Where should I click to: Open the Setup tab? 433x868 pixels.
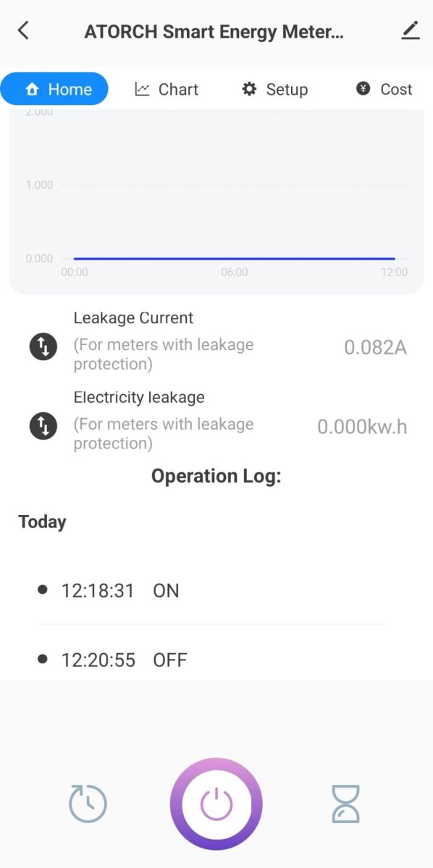tap(274, 89)
